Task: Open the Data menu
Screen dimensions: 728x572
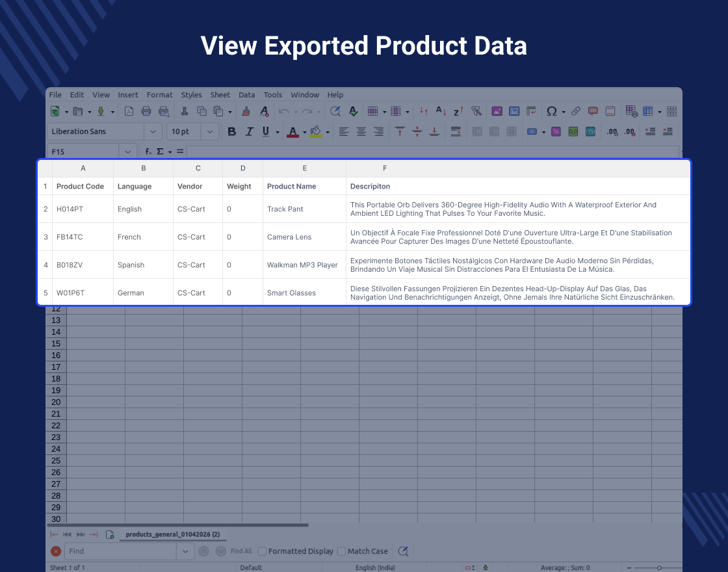Action: (246, 95)
